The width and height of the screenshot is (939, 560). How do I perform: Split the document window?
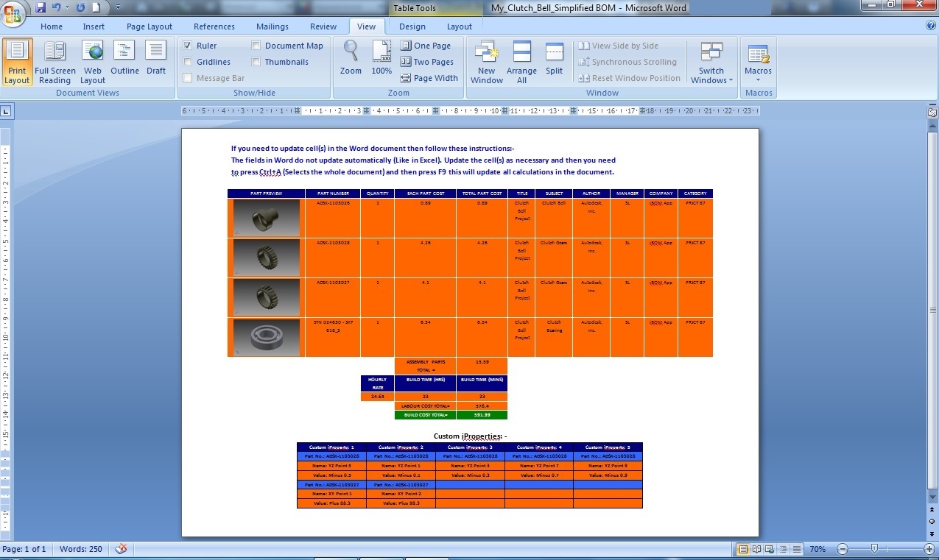554,58
